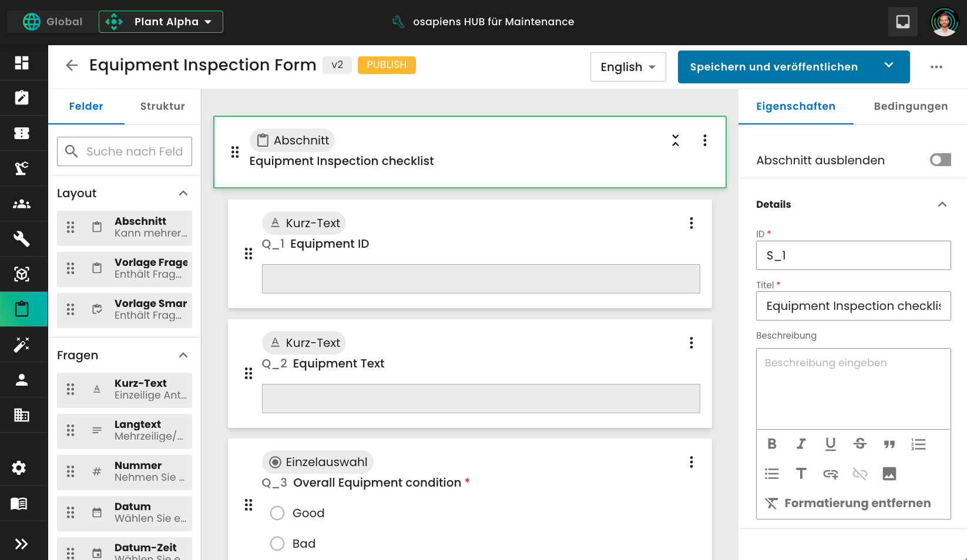Select the Good radio option for equipment condition
The image size is (967, 560).
(x=277, y=513)
